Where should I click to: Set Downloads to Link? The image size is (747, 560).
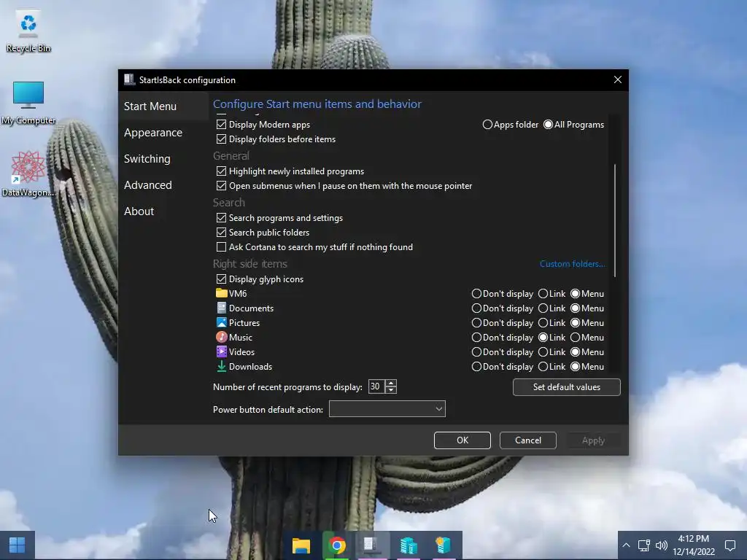pos(543,367)
